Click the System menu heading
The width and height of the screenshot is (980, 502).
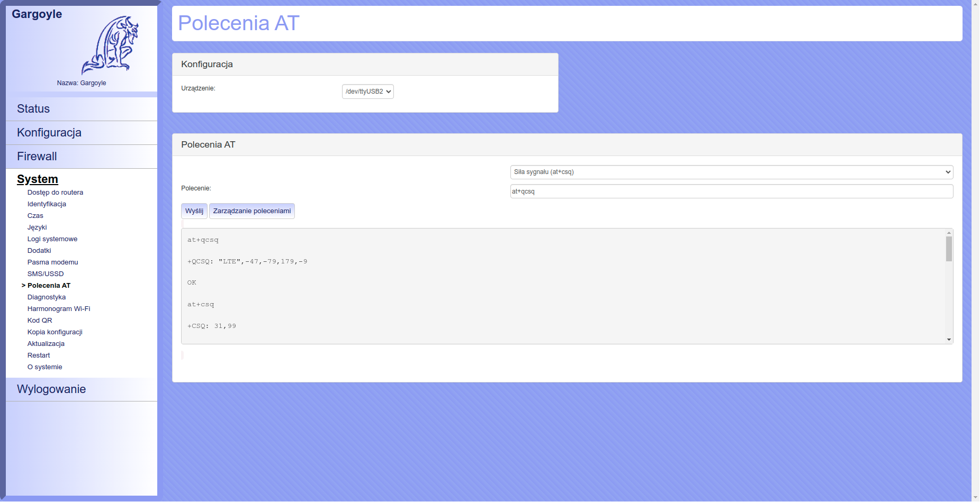pyautogui.click(x=38, y=179)
